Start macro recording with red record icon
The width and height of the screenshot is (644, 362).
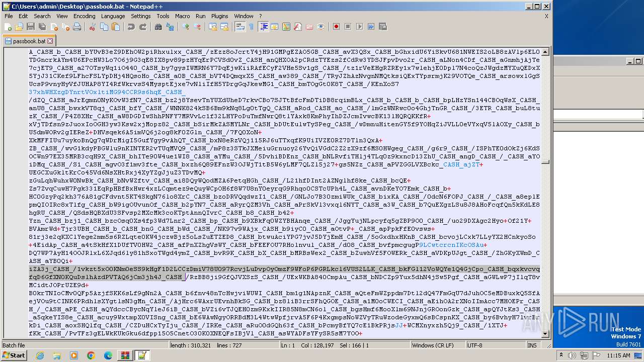pos(336,27)
